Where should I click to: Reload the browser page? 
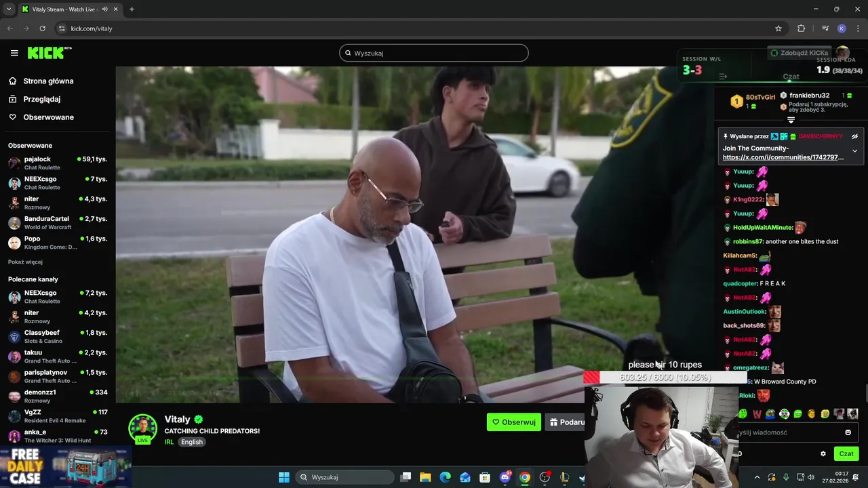point(42,28)
